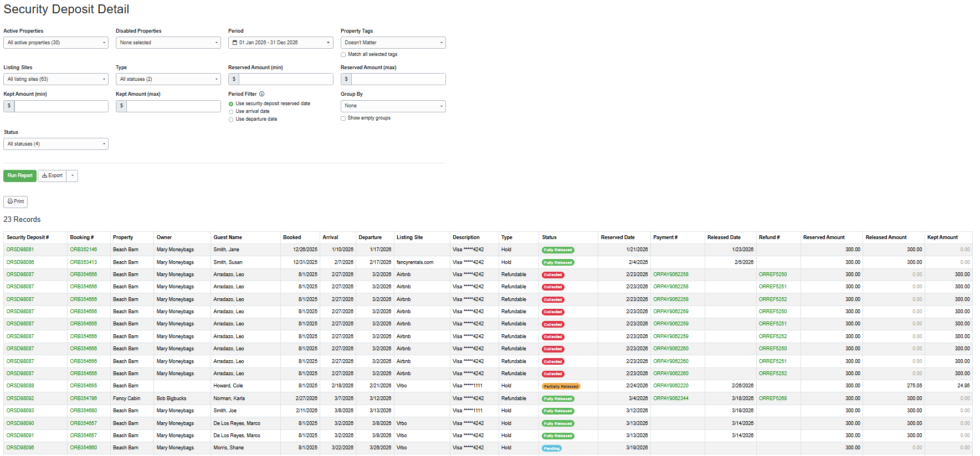Image resolution: width=980 pixels, height=456 pixels.
Task: Select Use security deposit reserved date
Action: [x=231, y=104]
